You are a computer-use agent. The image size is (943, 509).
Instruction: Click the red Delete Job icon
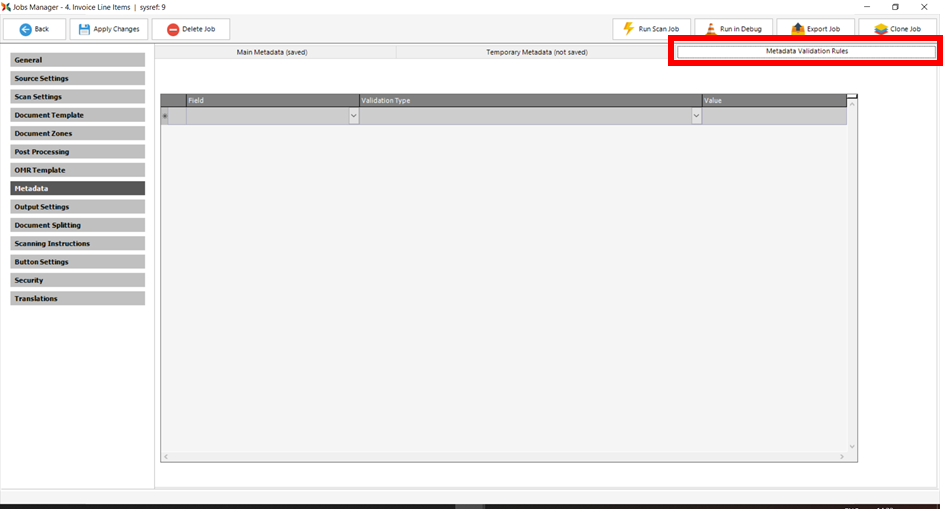pos(172,29)
